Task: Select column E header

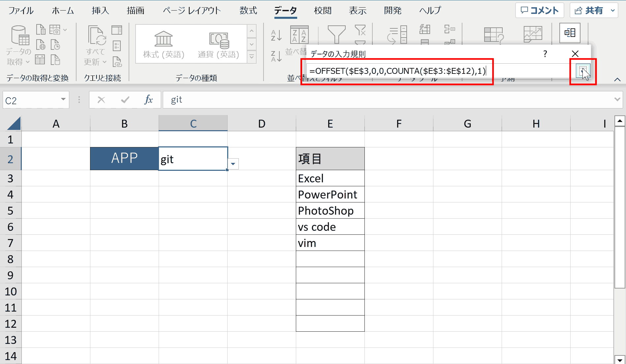Action: coord(330,124)
